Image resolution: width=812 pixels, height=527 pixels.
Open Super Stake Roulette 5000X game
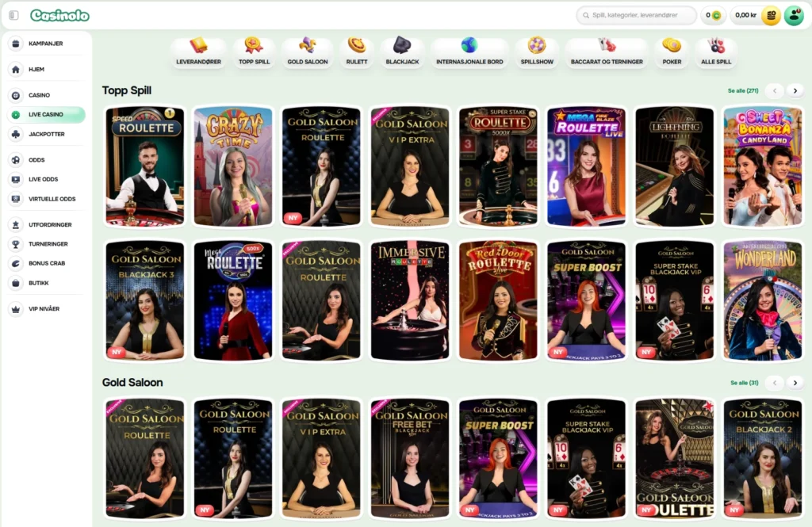(498, 166)
